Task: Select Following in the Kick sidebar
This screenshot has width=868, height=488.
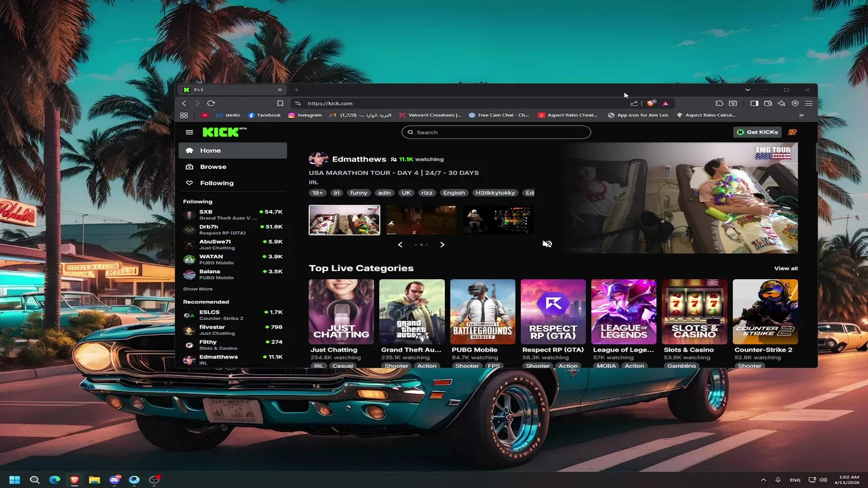Action: click(x=233, y=183)
